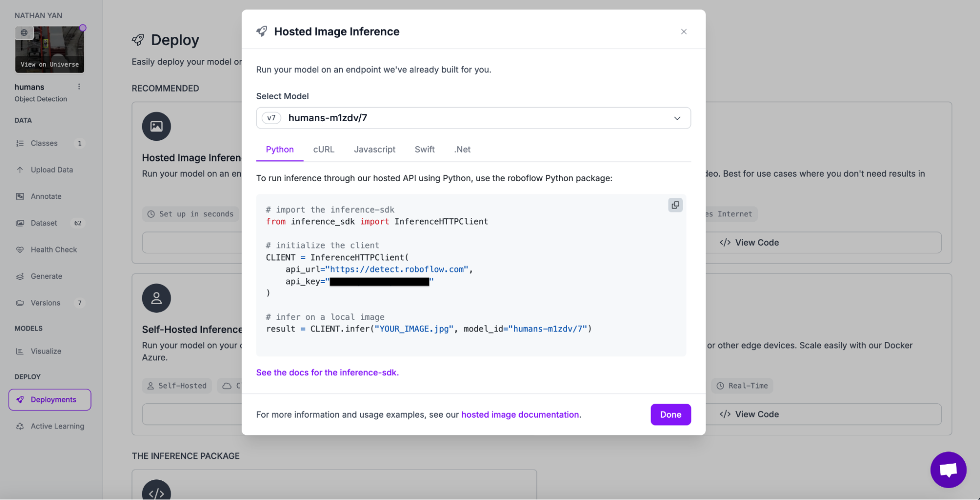Click the detect.roboflow.com URL in code
The width and height of the screenshot is (980, 500).
tap(397, 269)
